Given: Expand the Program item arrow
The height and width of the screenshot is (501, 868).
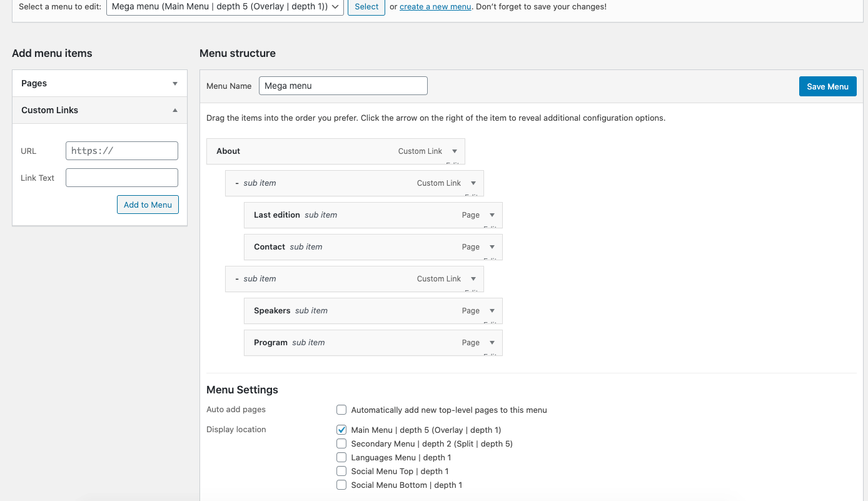Looking at the screenshot, I should point(492,343).
